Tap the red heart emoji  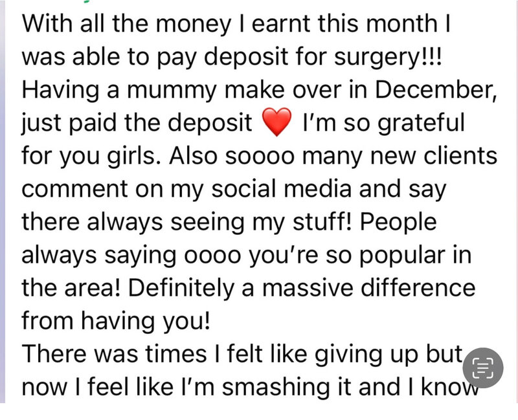(x=277, y=122)
